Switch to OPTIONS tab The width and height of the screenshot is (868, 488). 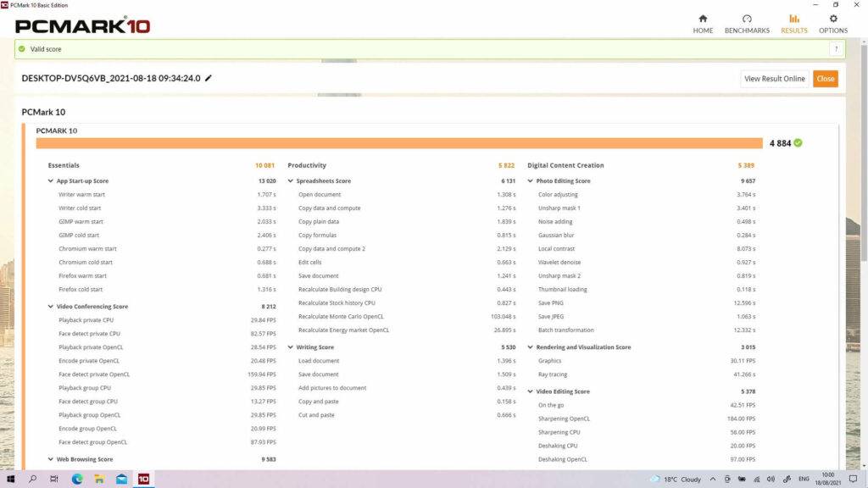click(x=833, y=25)
